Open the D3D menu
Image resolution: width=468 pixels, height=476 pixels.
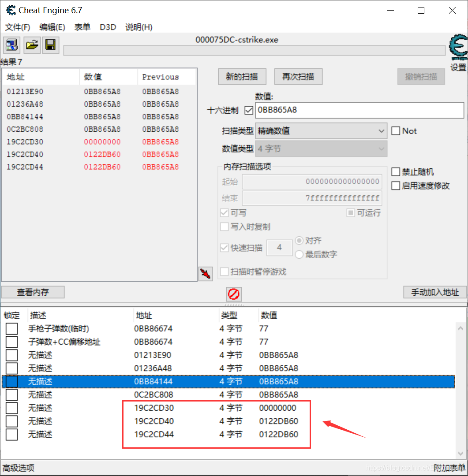[x=108, y=27]
